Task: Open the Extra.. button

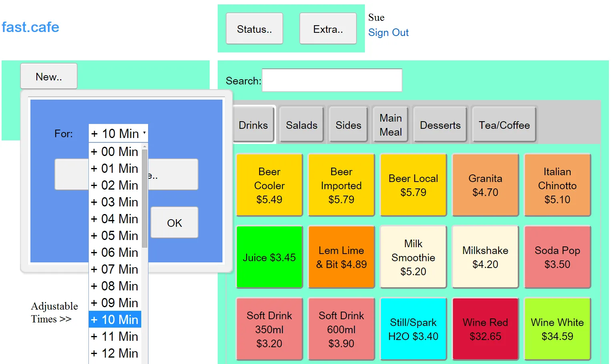Action: pos(328,29)
